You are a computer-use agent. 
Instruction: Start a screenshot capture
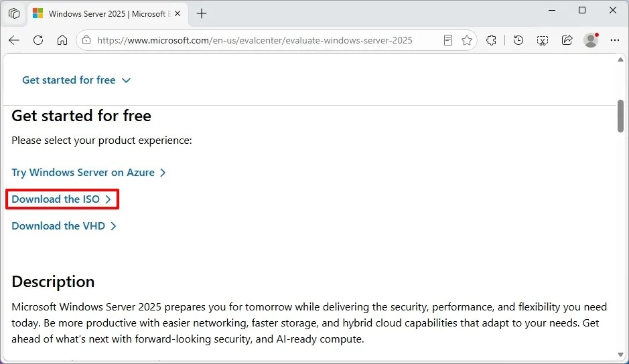coord(543,40)
